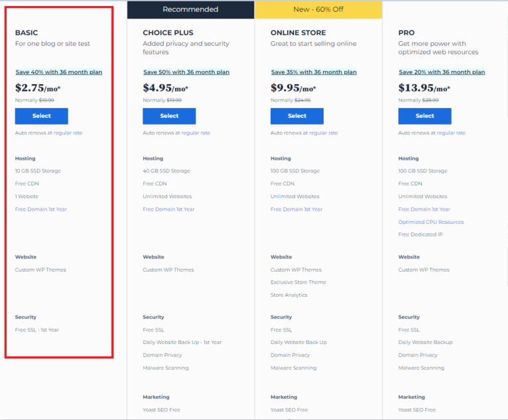This screenshot has height=420, width=508.
Task: Pick the Pro plan Select button
Action: coord(424,116)
